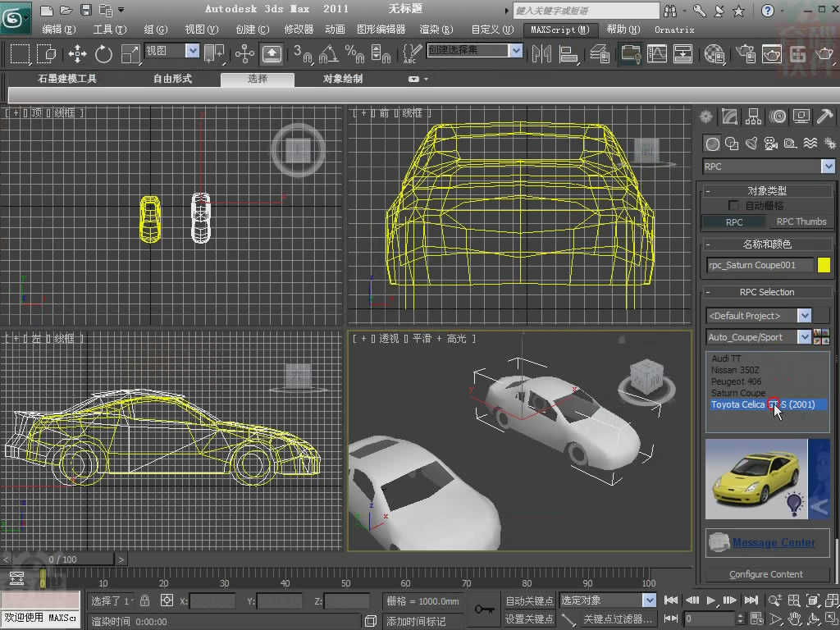Toggle the Percent Snap button
Viewport: 840px width, 630px height.
coord(354,53)
